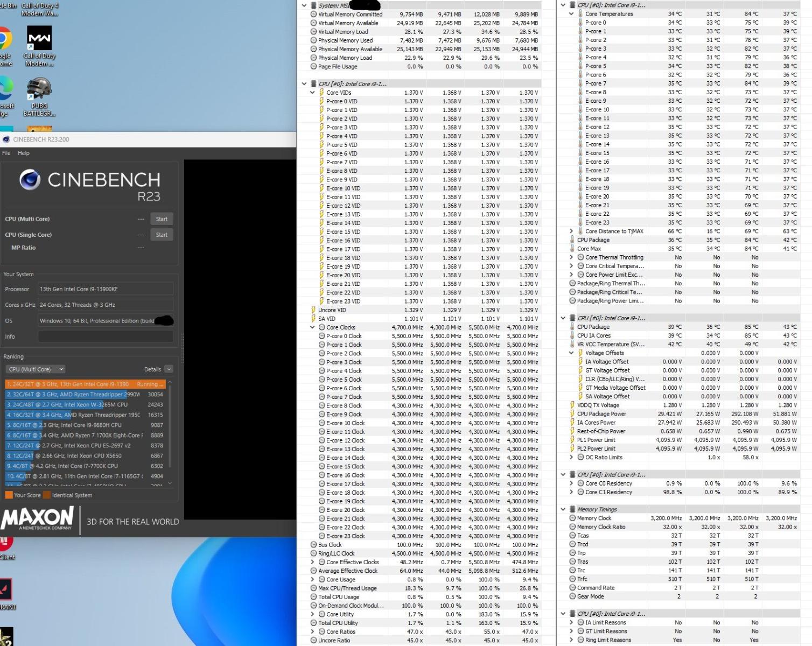Click the Cinebench logo in the title bar
The image size is (812, 646).
point(6,139)
